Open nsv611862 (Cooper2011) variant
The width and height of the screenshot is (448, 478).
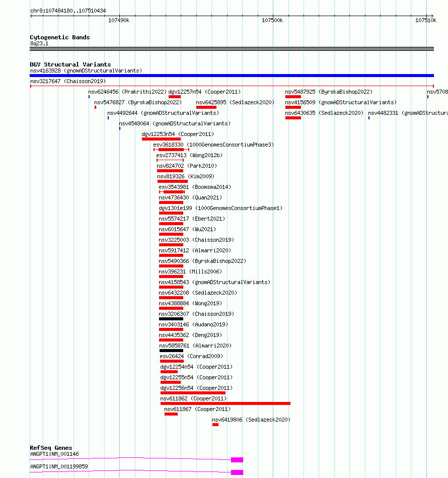coord(193,399)
